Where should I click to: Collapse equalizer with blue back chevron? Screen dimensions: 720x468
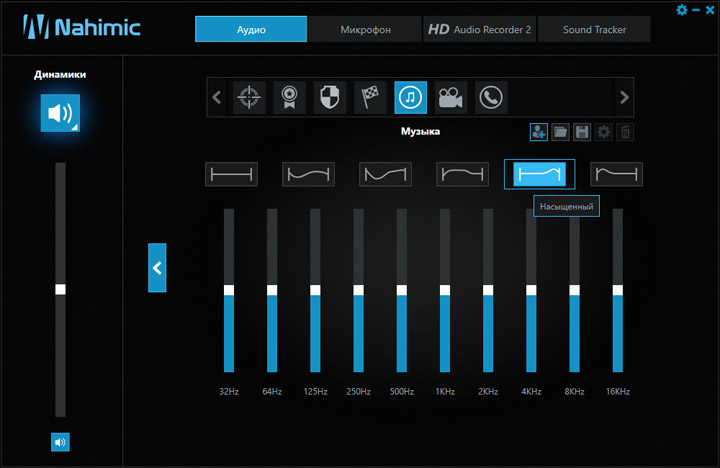pyautogui.click(x=157, y=268)
